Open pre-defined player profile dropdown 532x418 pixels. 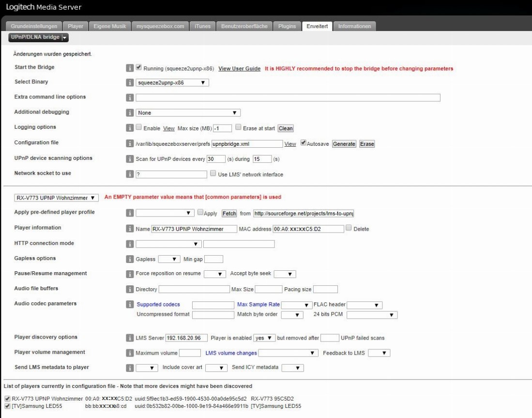coord(165,213)
